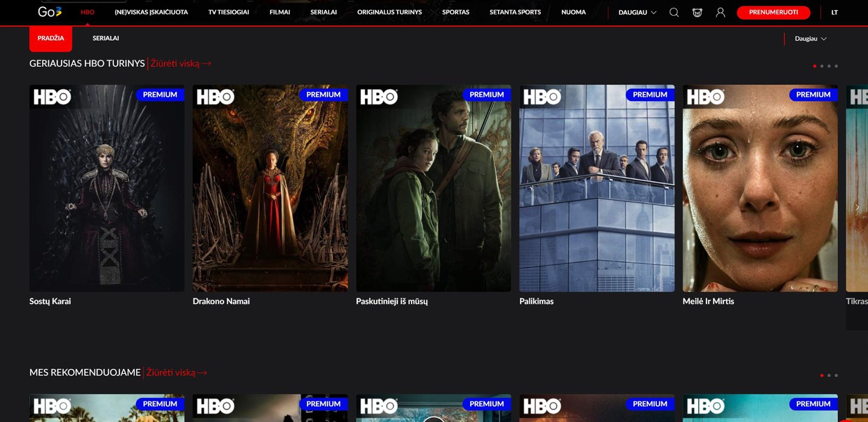Open the Paskutinieji iš mūsų poster
The height and width of the screenshot is (422, 868).
tap(433, 188)
